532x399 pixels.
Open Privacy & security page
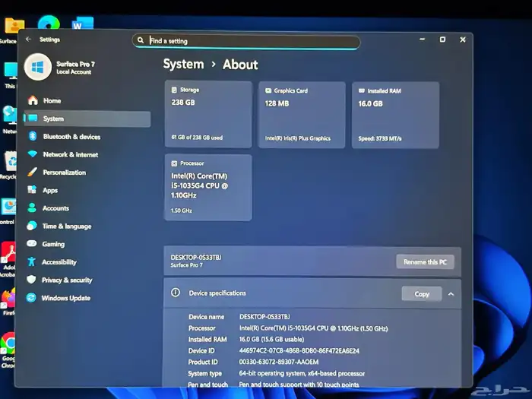point(66,280)
